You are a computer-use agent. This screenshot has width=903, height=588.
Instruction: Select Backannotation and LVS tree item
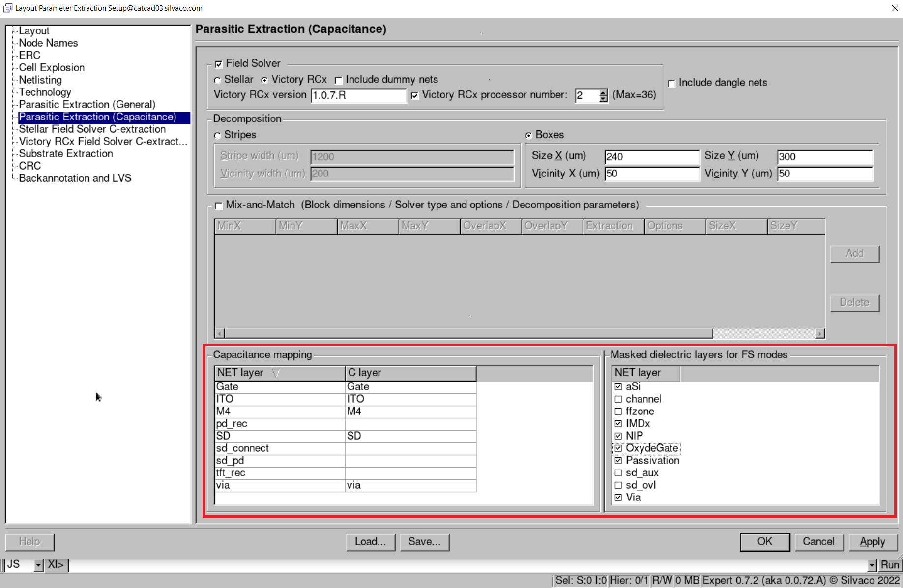click(x=75, y=178)
